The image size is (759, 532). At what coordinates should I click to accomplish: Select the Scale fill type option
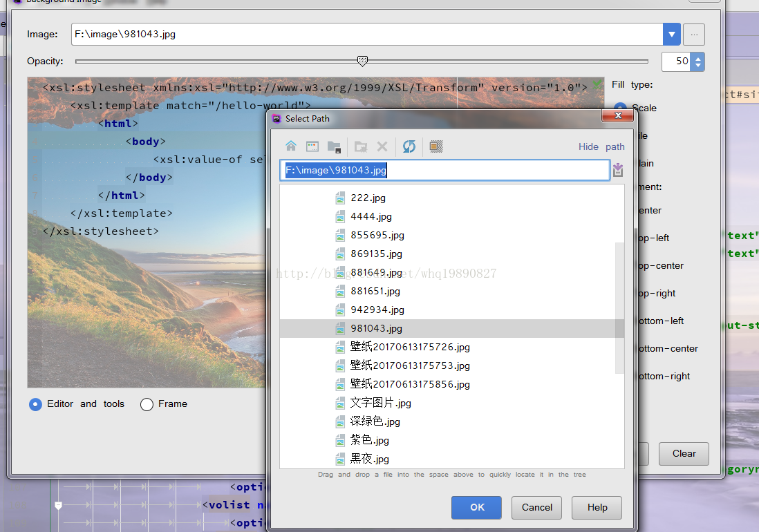[620, 108]
